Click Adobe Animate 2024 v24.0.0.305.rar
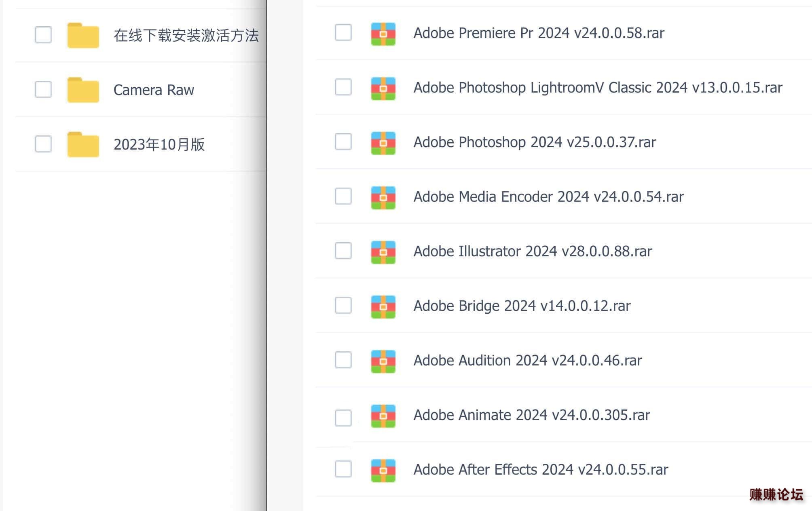 tap(531, 415)
